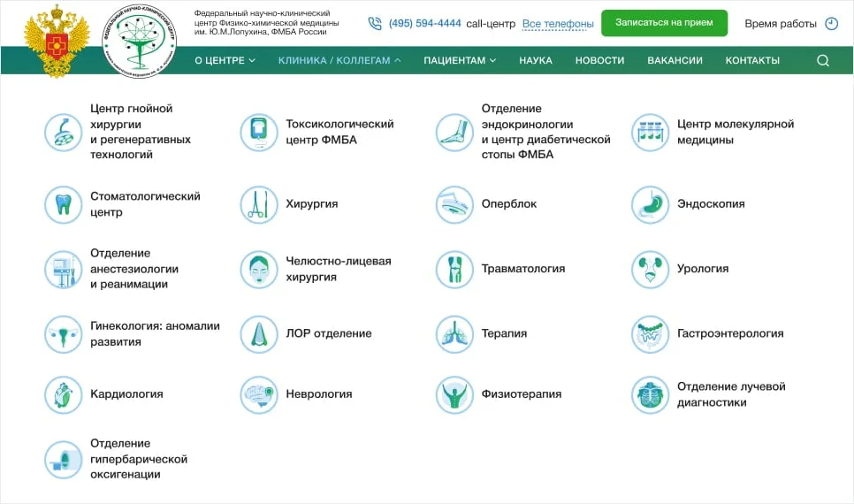Click the round center logo in header
This screenshot has width=854, height=504.
click(x=140, y=37)
